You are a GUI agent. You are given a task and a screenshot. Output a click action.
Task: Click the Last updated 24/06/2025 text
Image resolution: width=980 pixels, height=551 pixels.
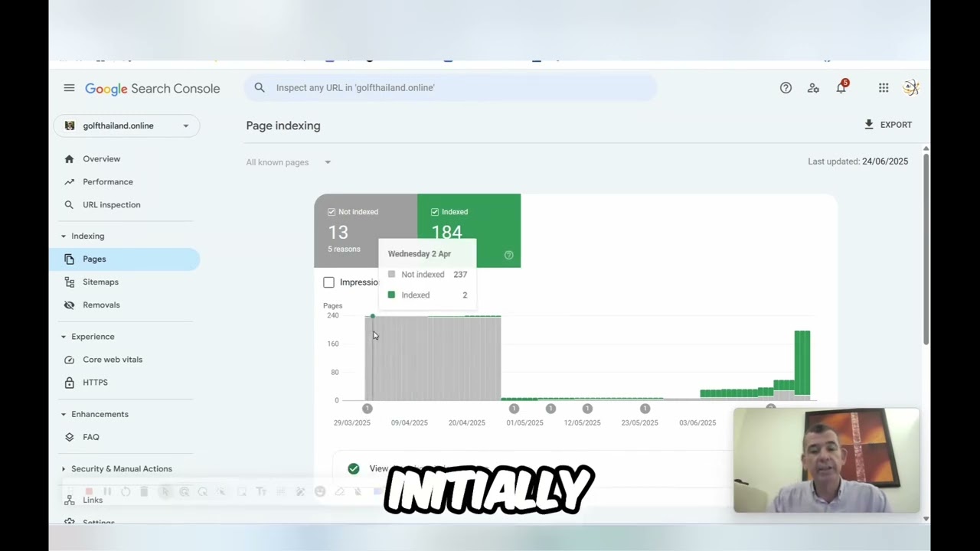point(858,161)
